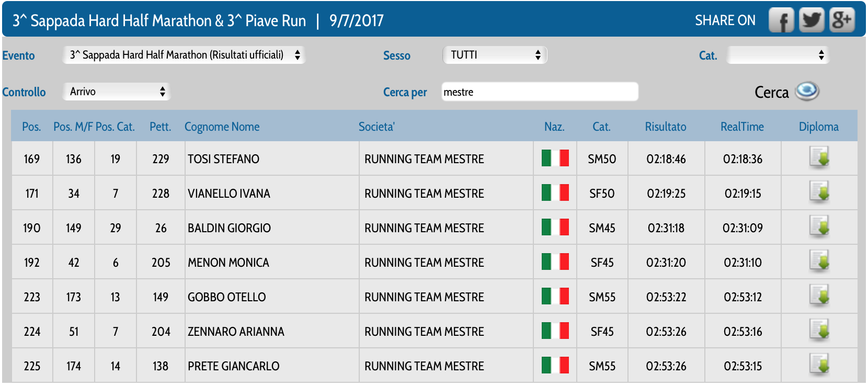
Task: Download diploma for Baldin Giorgio
Action: [x=819, y=227]
